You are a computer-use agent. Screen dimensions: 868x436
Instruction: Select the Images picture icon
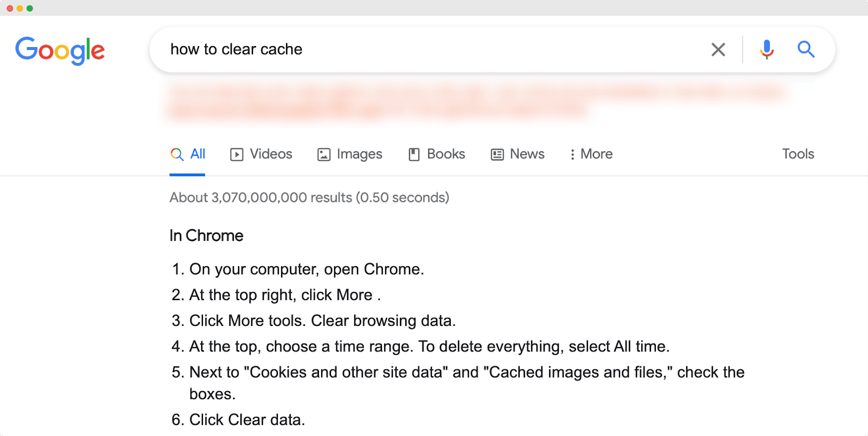pyautogui.click(x=323, y=154)
